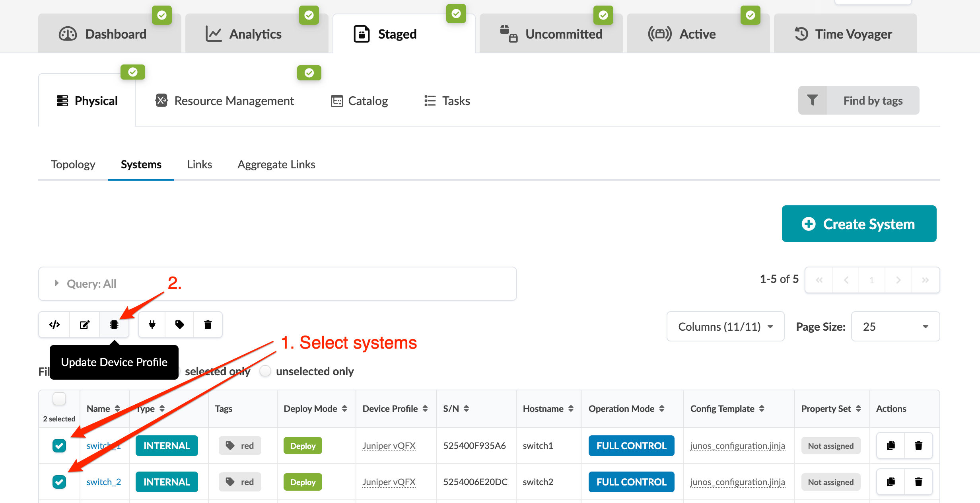Uncheck the switch_2 row checkbox

coord(59,482)
